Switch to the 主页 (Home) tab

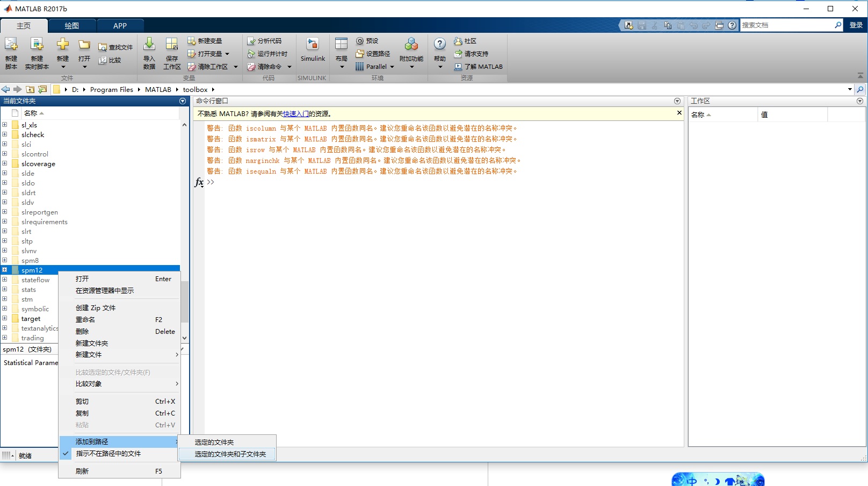coord(24,26)
